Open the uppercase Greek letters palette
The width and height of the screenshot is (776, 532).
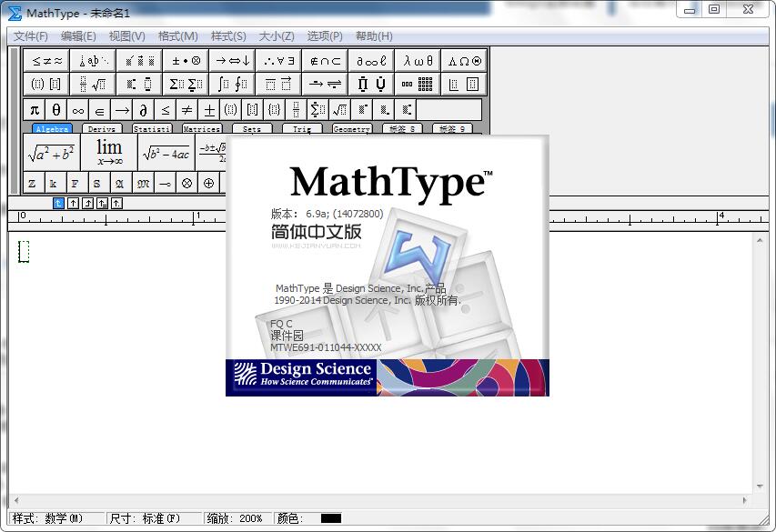point(464,61)
